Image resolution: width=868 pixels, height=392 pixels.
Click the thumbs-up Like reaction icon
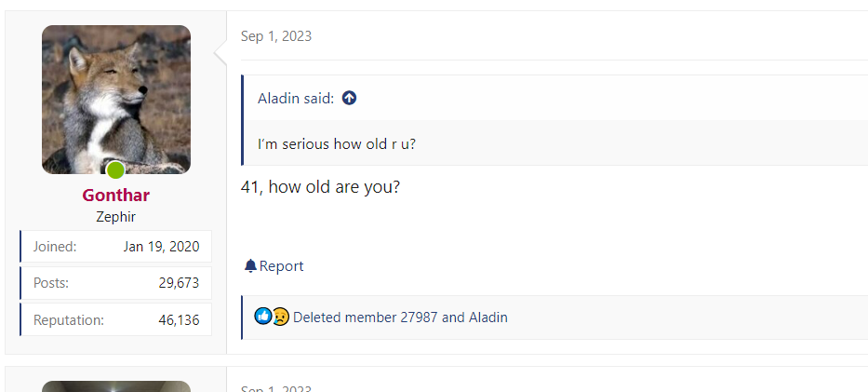[x=263, y=317]
